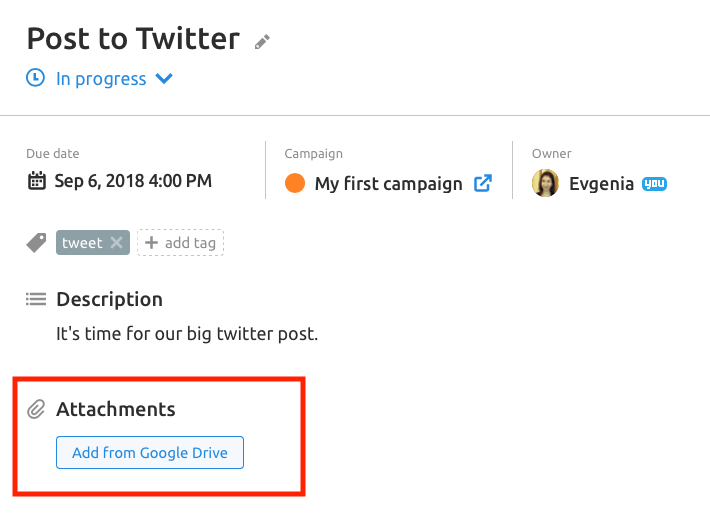Open the In progress status text
Screen dimensions: 710x519
tap(101, 79)
